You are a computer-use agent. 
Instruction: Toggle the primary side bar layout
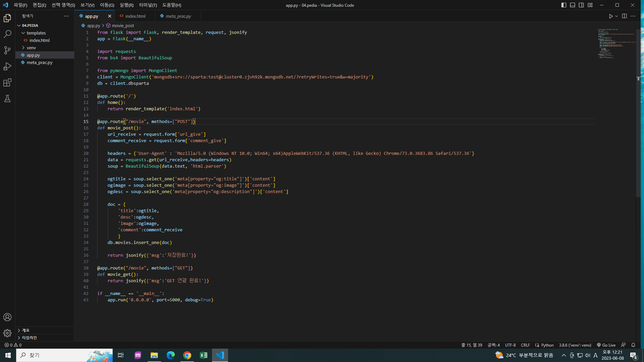coord(564,5)
